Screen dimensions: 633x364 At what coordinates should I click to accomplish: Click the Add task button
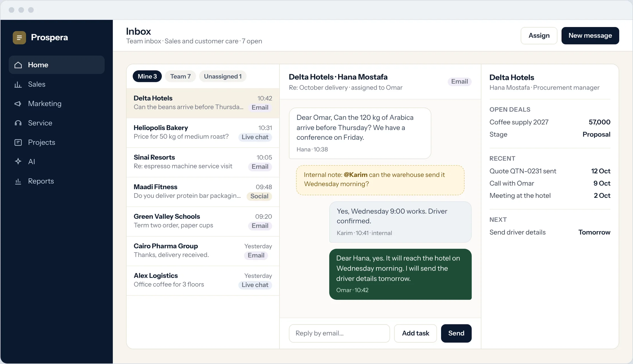click(415, 333)
